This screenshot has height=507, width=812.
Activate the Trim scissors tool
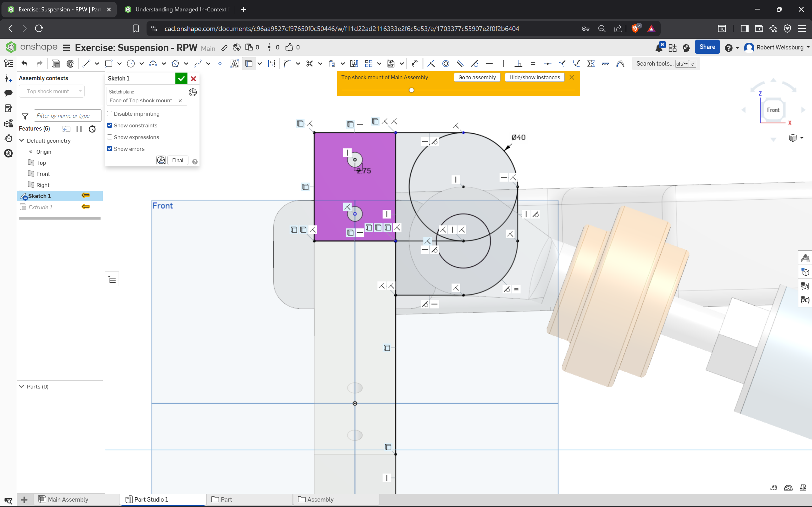(x=309, y=63)
